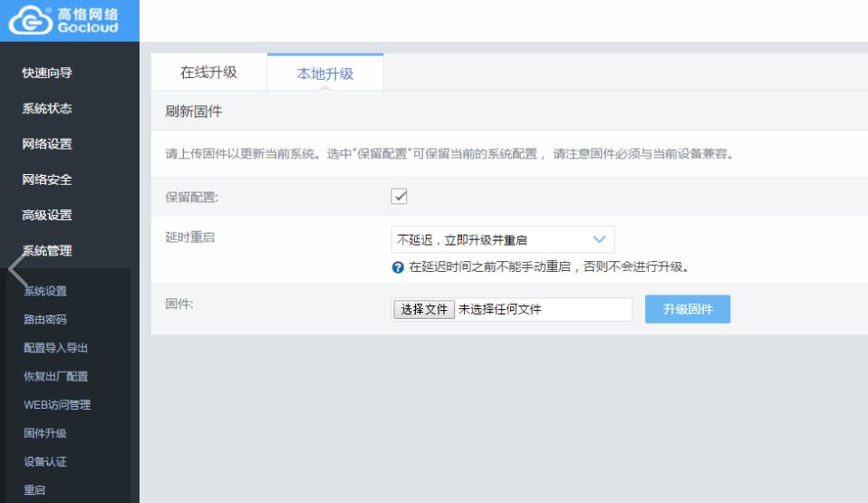Select 固件升级 in sidebar
Screen dimensions: 868x503
tap(45, 433)
